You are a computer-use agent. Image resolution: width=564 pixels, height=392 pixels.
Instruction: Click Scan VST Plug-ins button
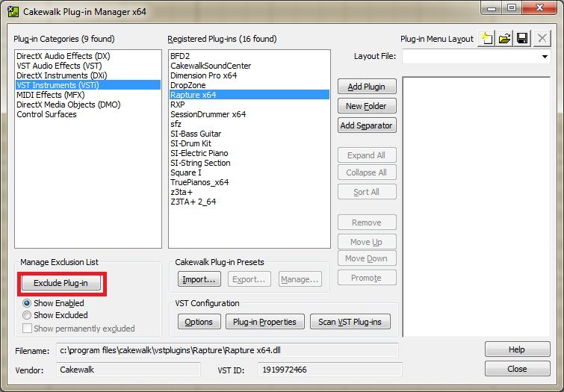coord(349,322)
